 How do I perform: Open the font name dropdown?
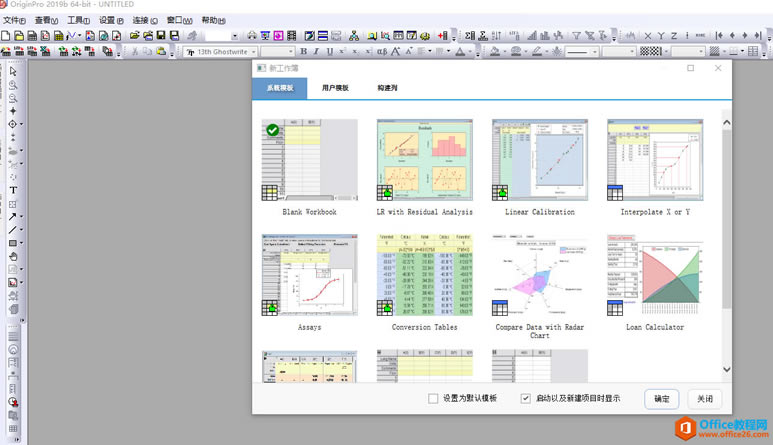point(254,52)
